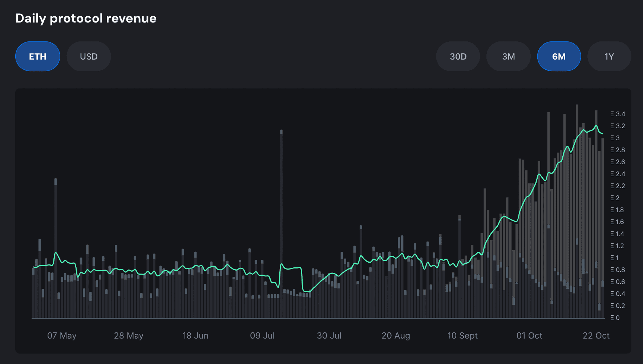
Task: Choose the 30D time range
Action: click(x=458, y=56)
